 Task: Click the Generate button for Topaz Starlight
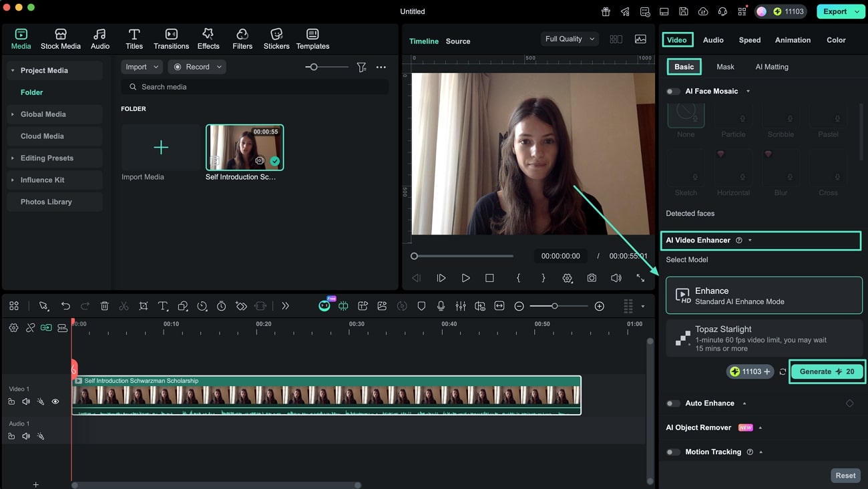click(827, 371)
